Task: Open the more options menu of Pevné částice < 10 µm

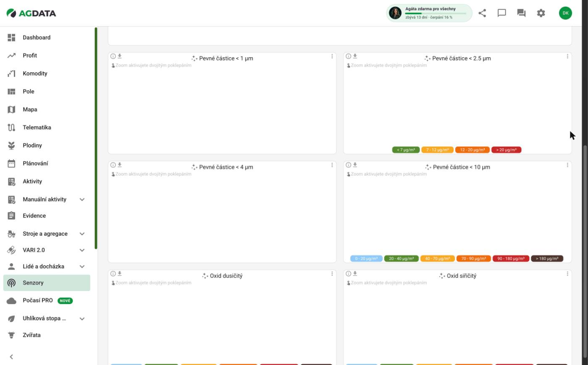Action: pos(567,165)
